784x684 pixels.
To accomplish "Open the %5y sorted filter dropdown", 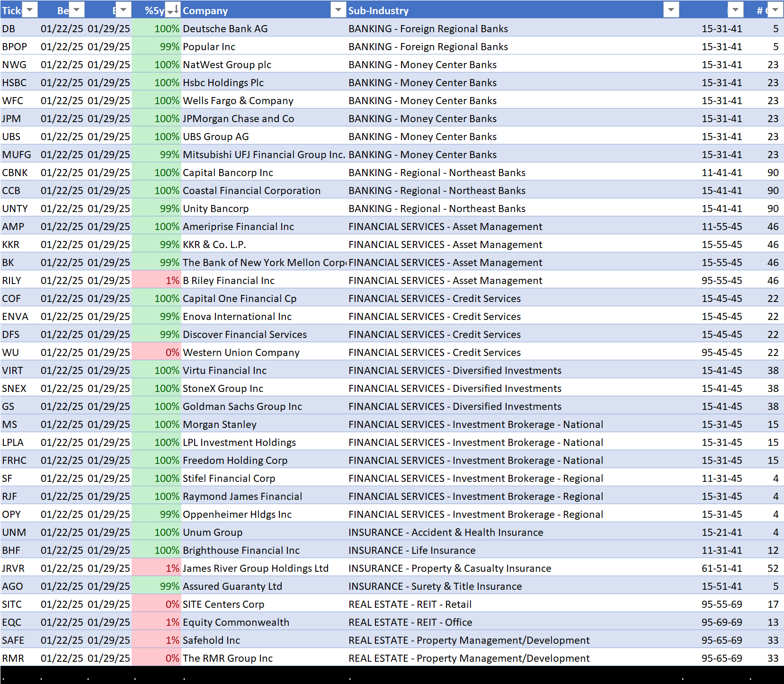I will (173, 10).
